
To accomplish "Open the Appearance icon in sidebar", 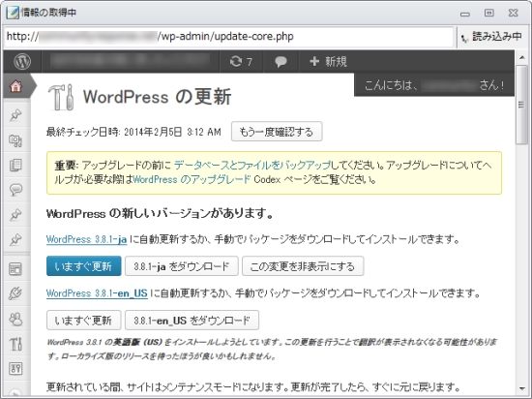I will 15,269.
